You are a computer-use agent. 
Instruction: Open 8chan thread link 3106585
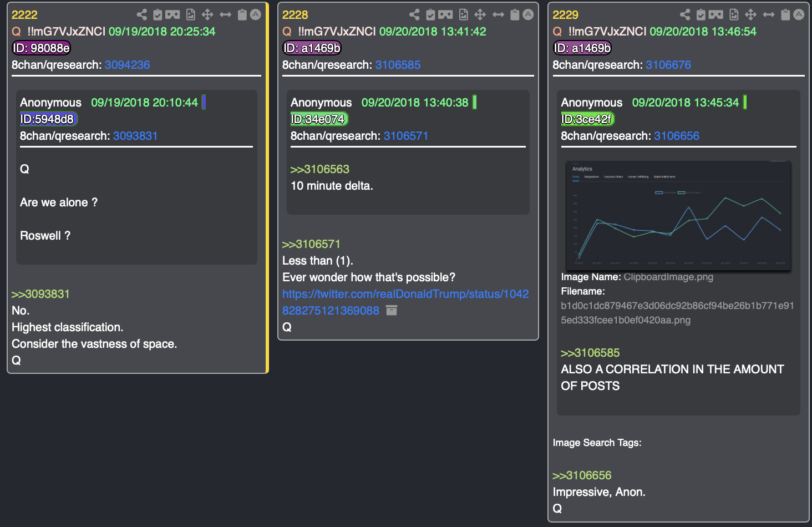pos(398,65)
